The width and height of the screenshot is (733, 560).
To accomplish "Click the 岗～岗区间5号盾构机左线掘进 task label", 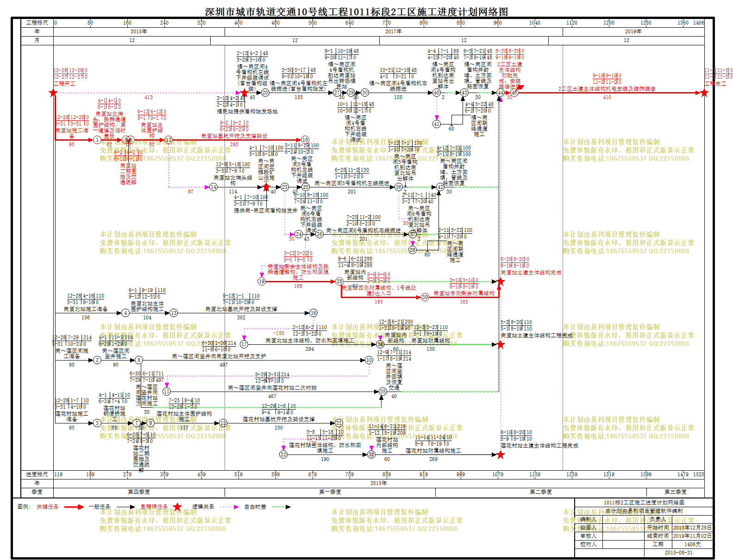I will click(352, 183).
